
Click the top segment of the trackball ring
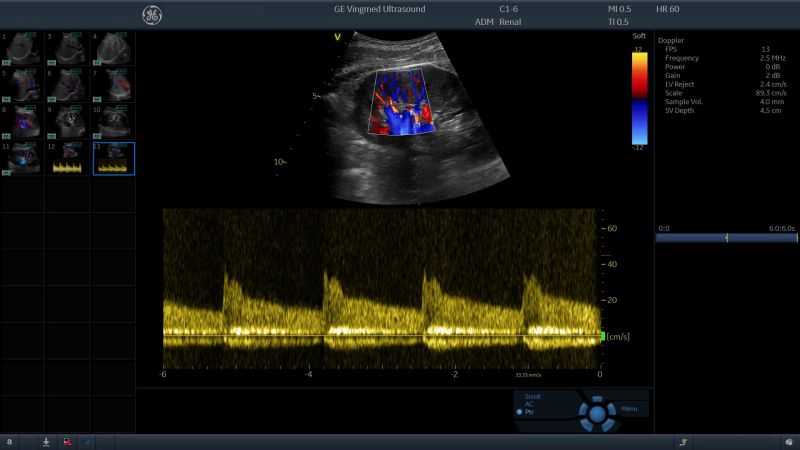tap(597, 399)
